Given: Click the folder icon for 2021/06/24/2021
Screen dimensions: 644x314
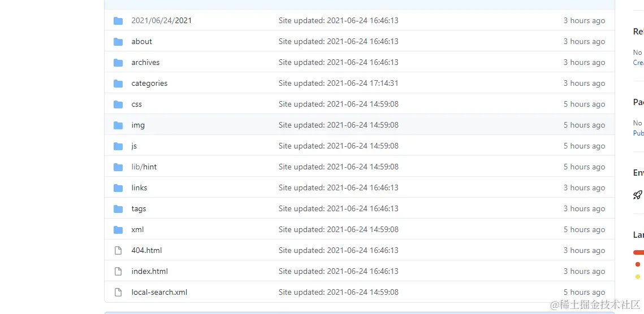Looking at the screenshot, I should (118, 20).
